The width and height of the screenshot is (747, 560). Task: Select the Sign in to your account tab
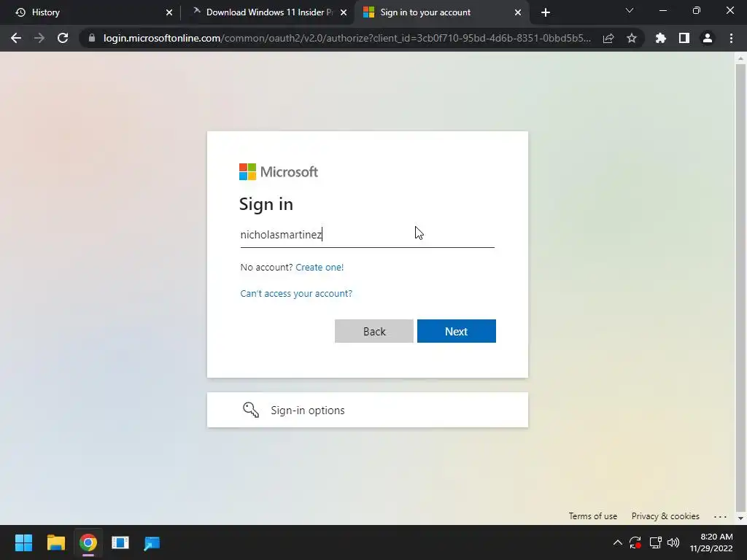point(441,12)
